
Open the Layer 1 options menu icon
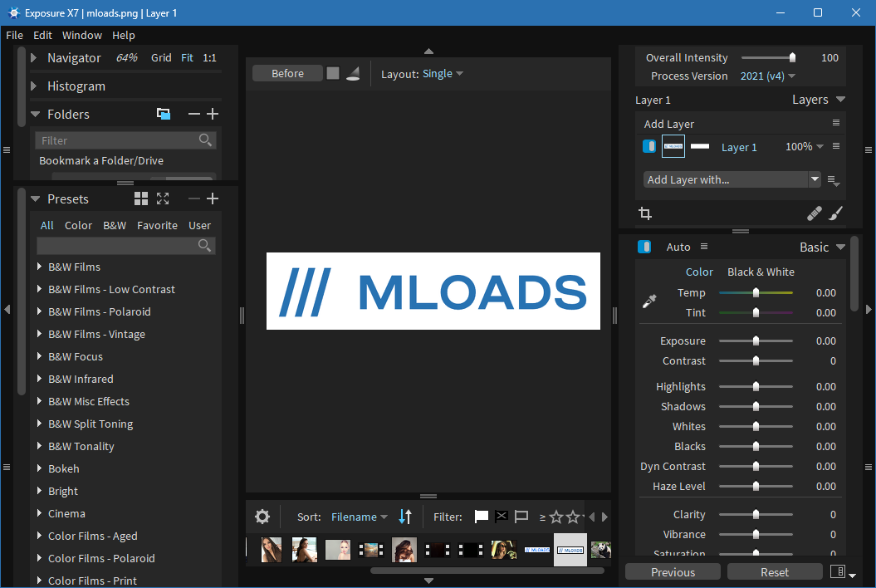click(x=836, y=146)
